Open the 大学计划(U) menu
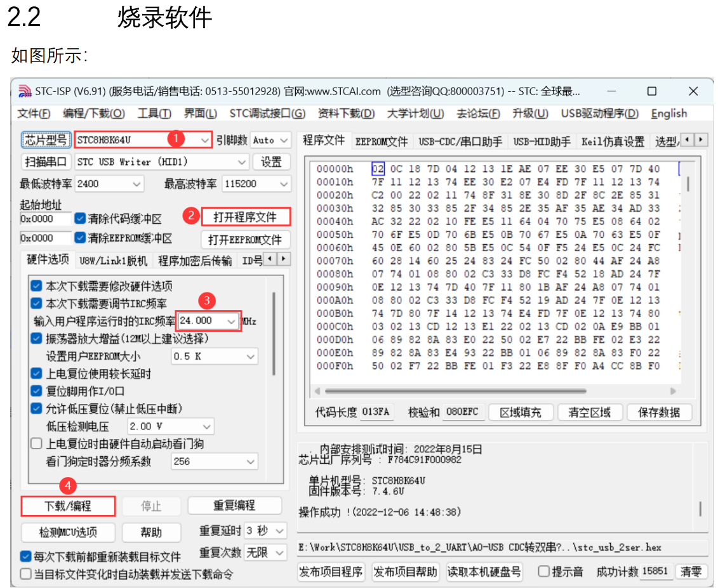 [415, 114]
